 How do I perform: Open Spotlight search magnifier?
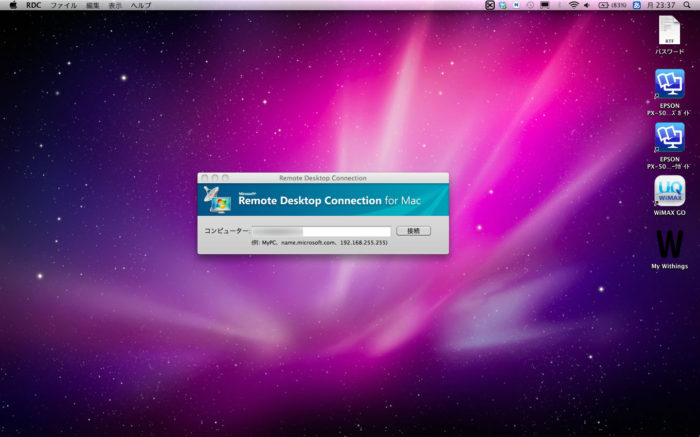687,5
